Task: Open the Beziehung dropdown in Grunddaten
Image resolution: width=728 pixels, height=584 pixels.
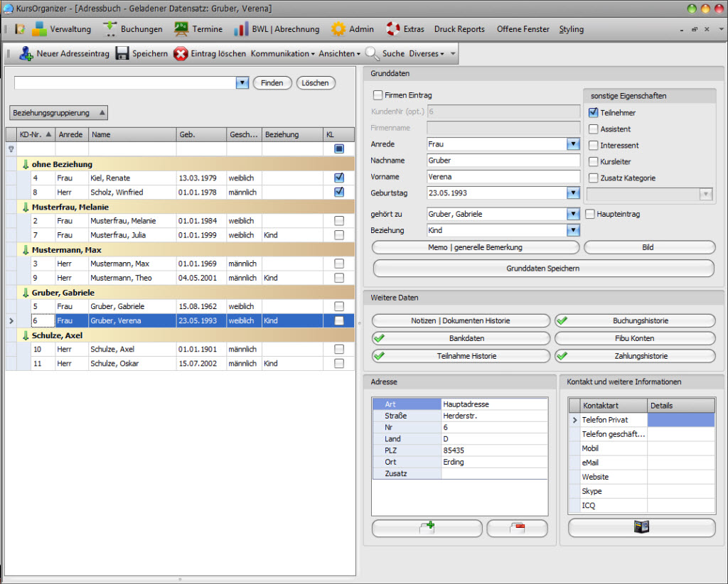Action: point(574,230)
